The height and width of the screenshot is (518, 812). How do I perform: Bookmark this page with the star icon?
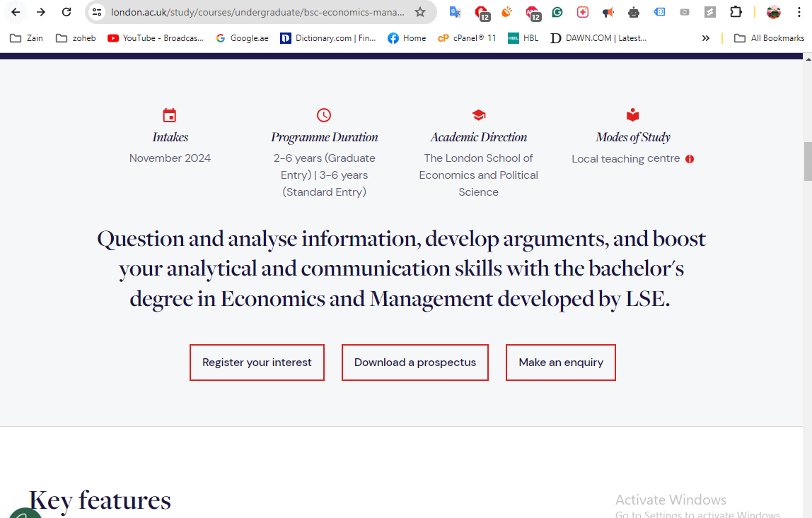tap(420, 12)
